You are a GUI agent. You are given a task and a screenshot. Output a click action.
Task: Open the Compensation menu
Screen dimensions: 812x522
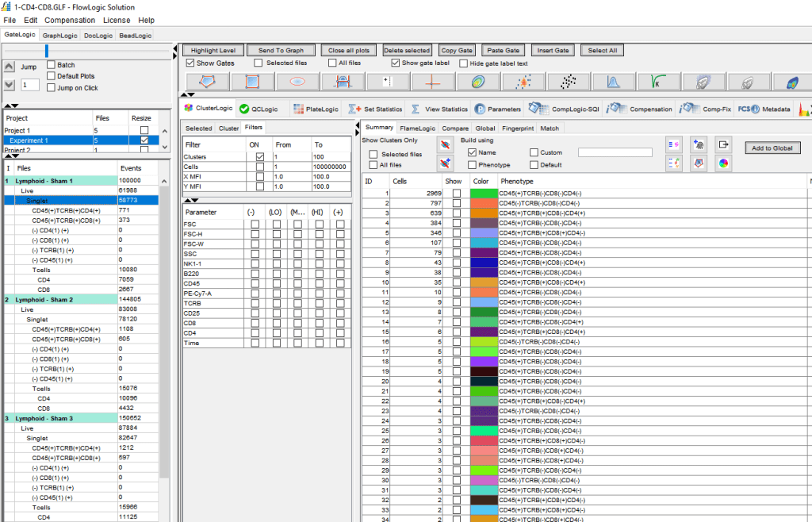(70, 20)
